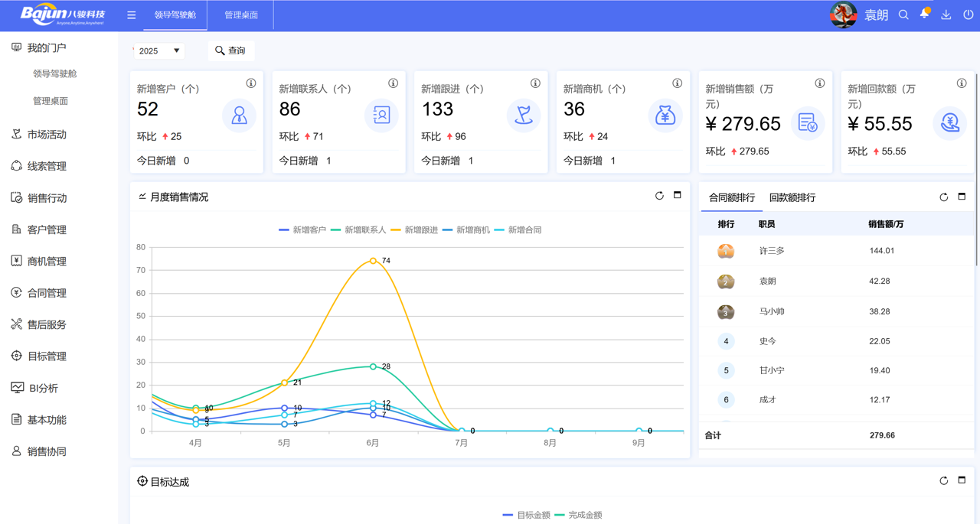Expand 客户管理 sidebar menu
Screen dimensions: 980x524
coord(47,229)
